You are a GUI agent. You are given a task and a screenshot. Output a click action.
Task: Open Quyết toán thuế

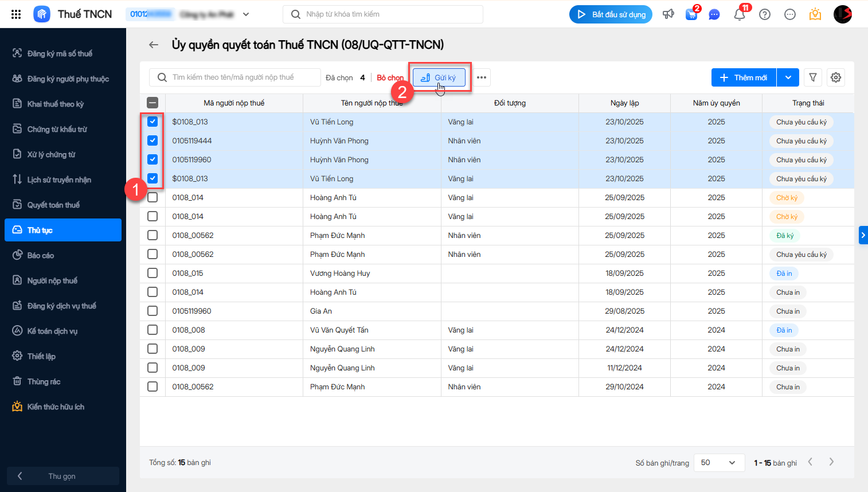(x=63, y=205)
